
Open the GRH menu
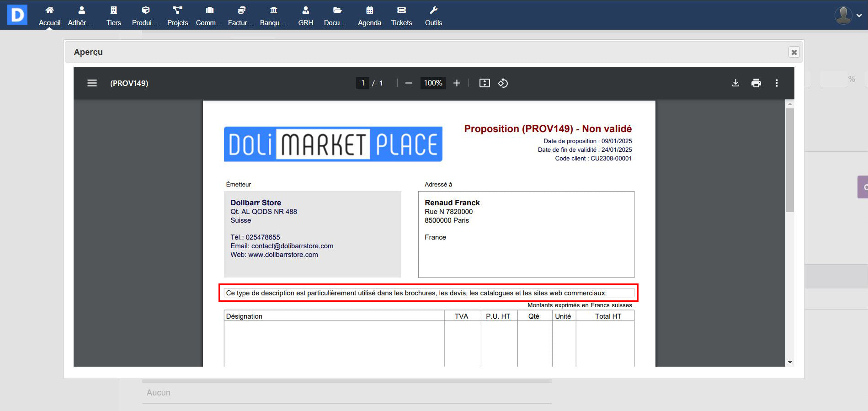pos(305,16)
